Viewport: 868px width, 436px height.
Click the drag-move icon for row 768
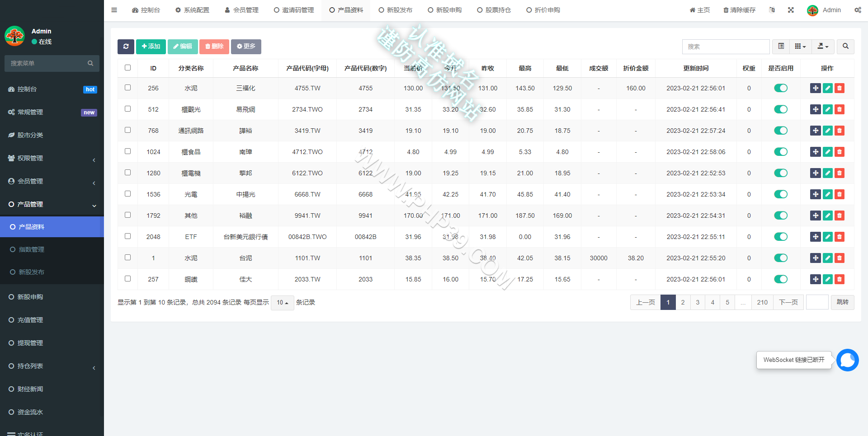click(x=815, y=131)
